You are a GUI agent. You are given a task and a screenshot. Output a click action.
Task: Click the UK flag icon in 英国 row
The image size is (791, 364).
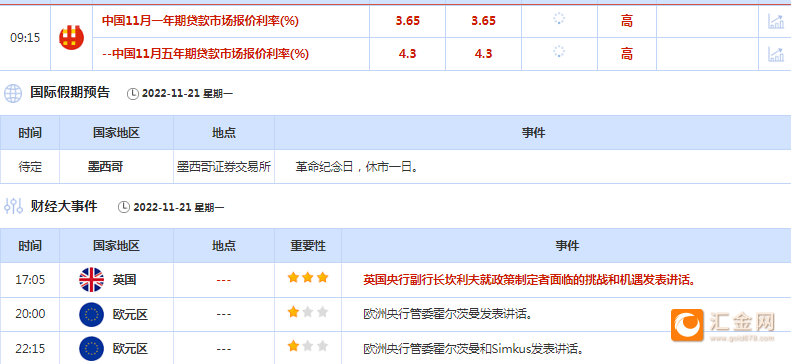coord(91,279)
